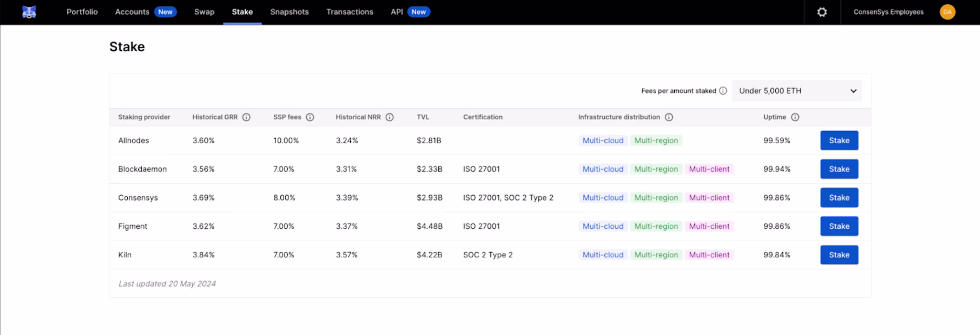Viewport: 980px width, 335px height.
Task: Click the TVL column header
Action: (423, 117)
